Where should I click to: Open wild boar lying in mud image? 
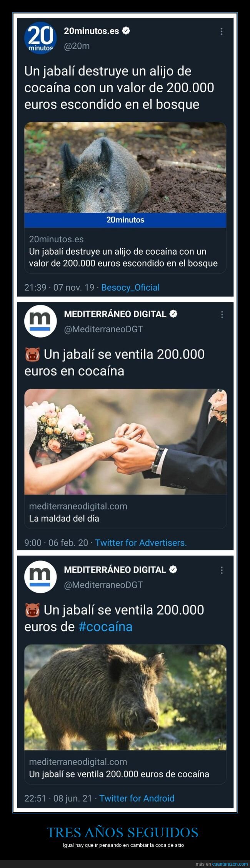(125, 168)
